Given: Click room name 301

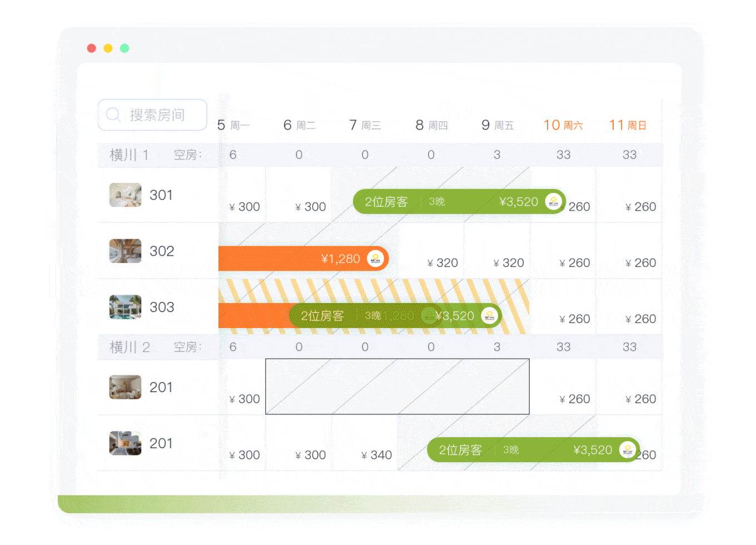Looking at the screenshot, I should tap(161, 195).
